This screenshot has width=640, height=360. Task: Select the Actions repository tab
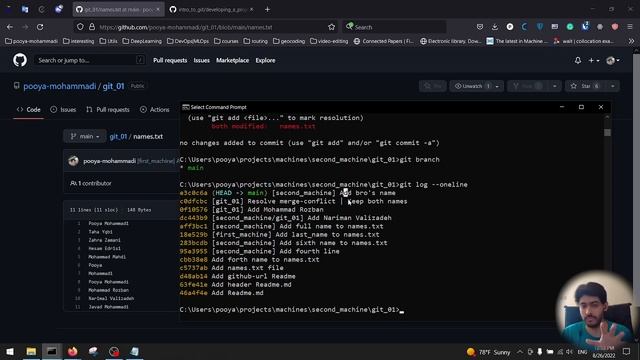(155, 109)
